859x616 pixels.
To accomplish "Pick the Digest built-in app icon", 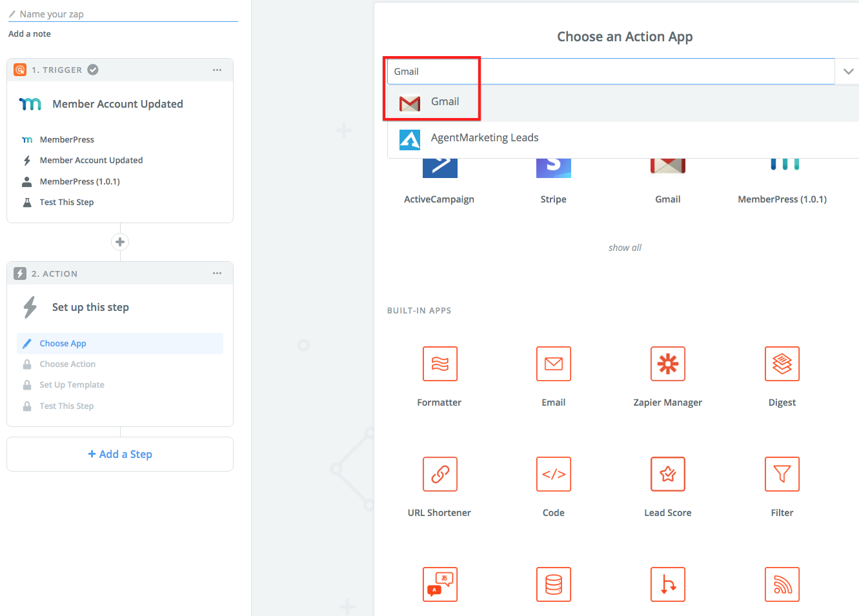I will click(782, 364).
